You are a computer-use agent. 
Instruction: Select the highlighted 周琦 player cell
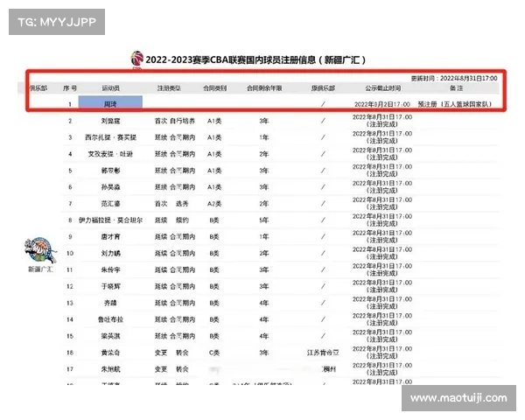tap(110, 102)
